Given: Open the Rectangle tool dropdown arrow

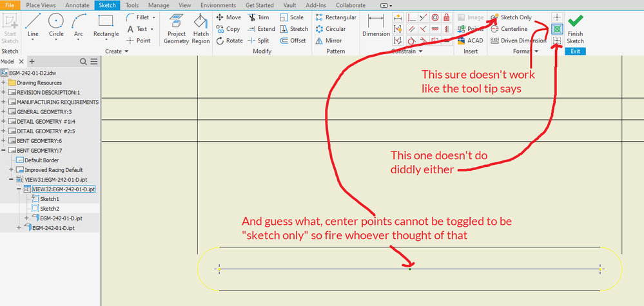Looking at the screenshot, I should [106, 41].
